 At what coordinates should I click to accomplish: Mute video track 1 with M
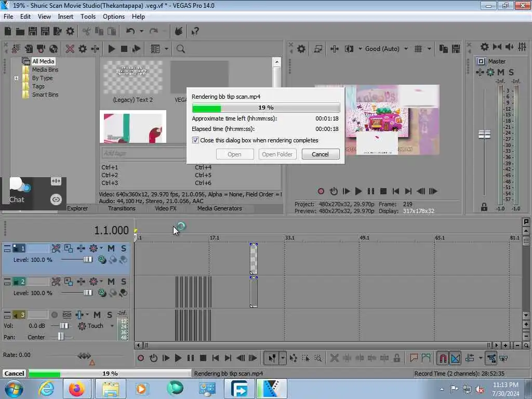pyautogui.click(x=111, y=248)
